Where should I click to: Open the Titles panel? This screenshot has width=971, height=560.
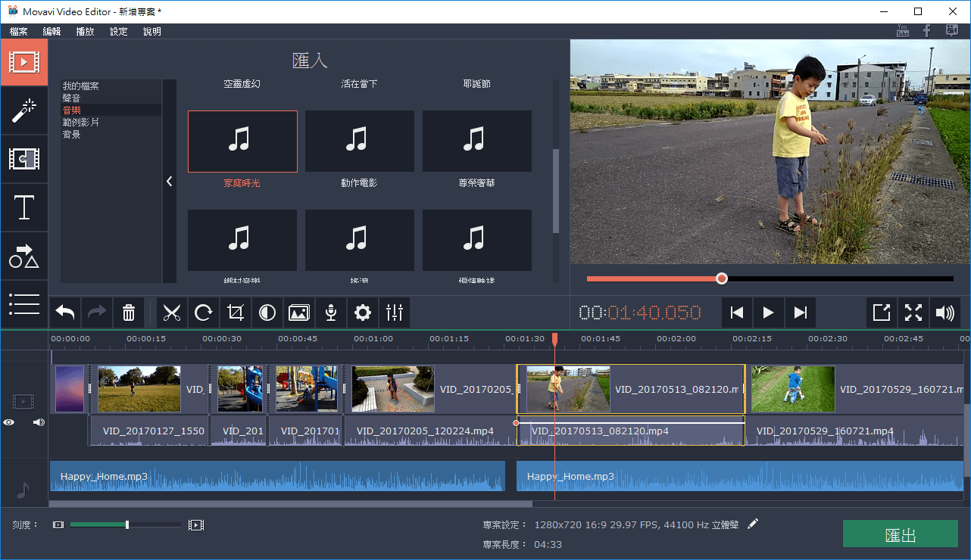pyautogui.click(x=24, y=207)
